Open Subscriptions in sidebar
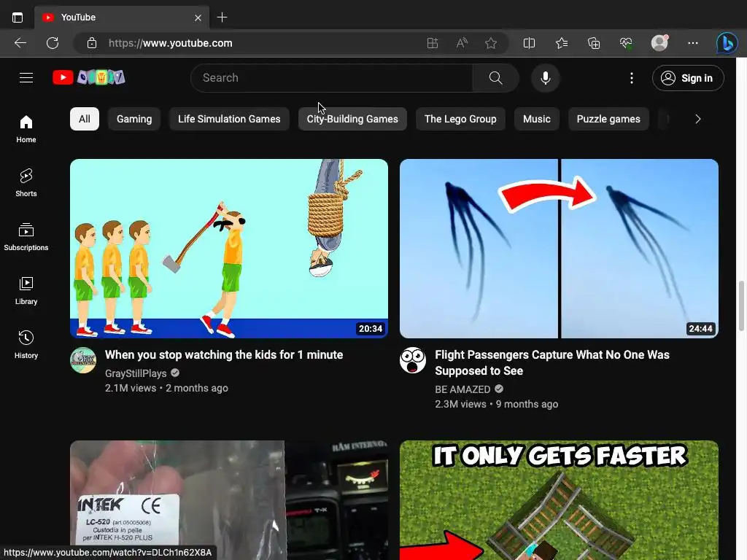The height and width of the screenshot is (560, 747). click(x=26, y=237)
